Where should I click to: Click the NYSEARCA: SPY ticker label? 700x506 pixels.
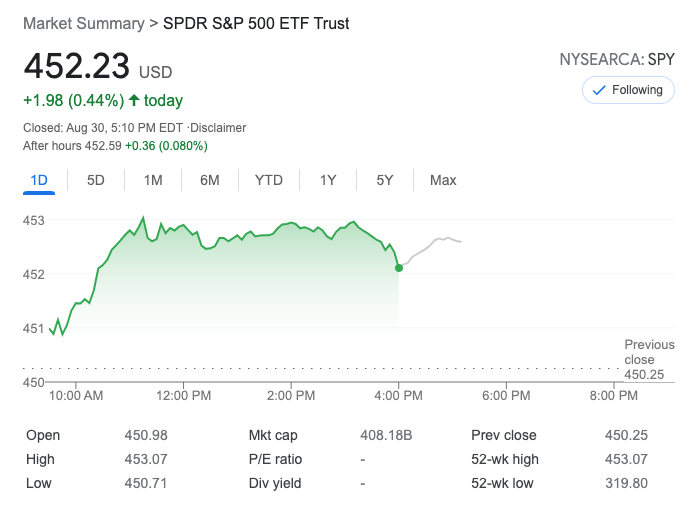pos(617,59)
